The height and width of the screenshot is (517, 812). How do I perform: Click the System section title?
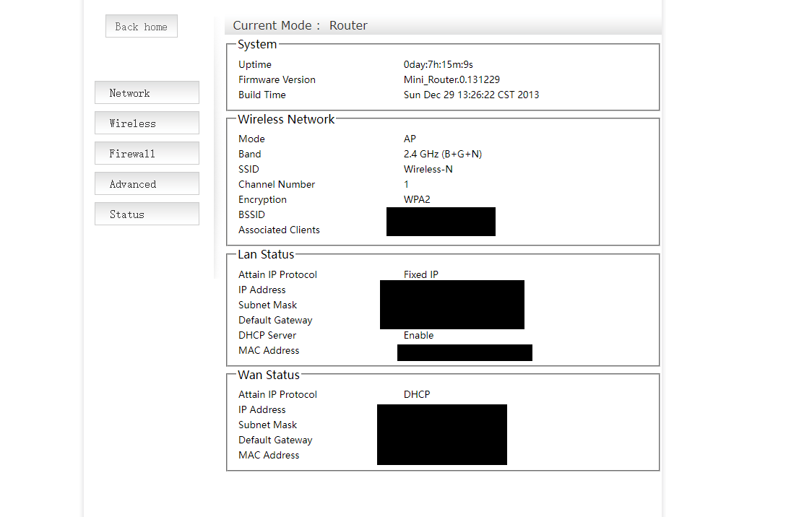[257, 45]
